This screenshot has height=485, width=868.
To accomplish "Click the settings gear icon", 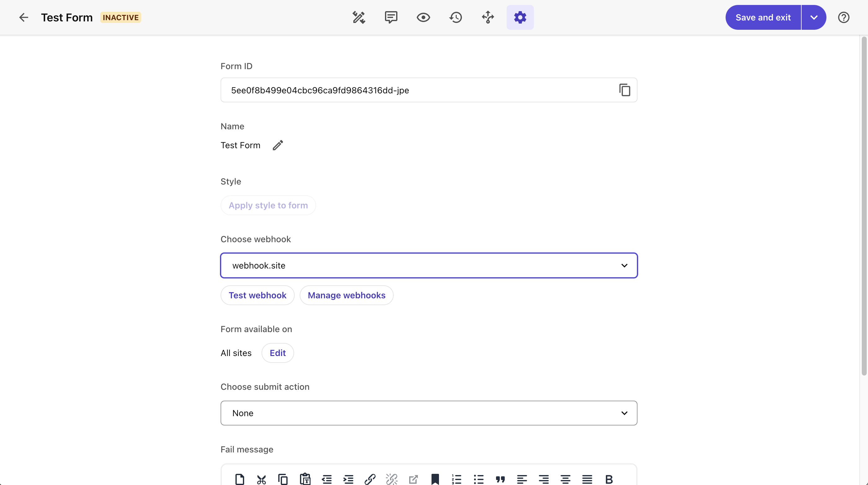I will [520, 17].
